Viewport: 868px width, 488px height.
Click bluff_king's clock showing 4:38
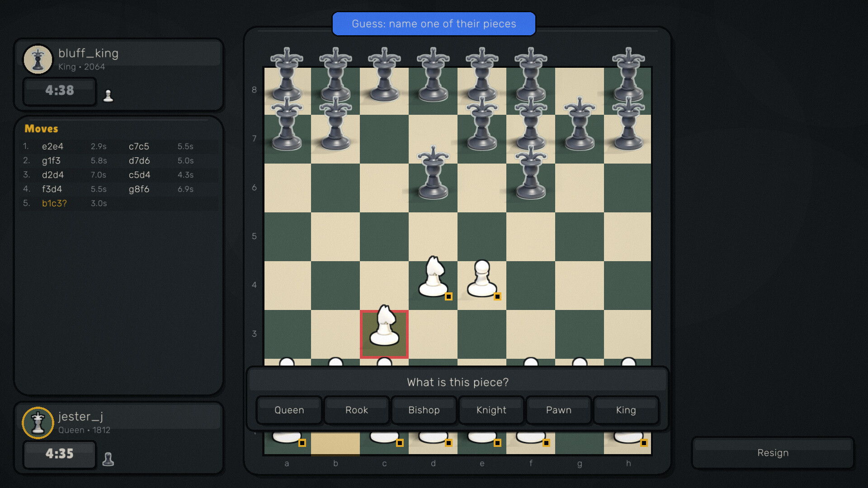click(x=60, y=91)
